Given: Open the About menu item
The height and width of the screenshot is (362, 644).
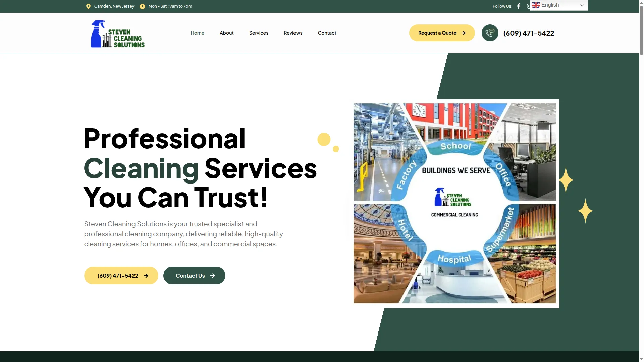Looking at the screenshot, I should (x=226, y=33).
